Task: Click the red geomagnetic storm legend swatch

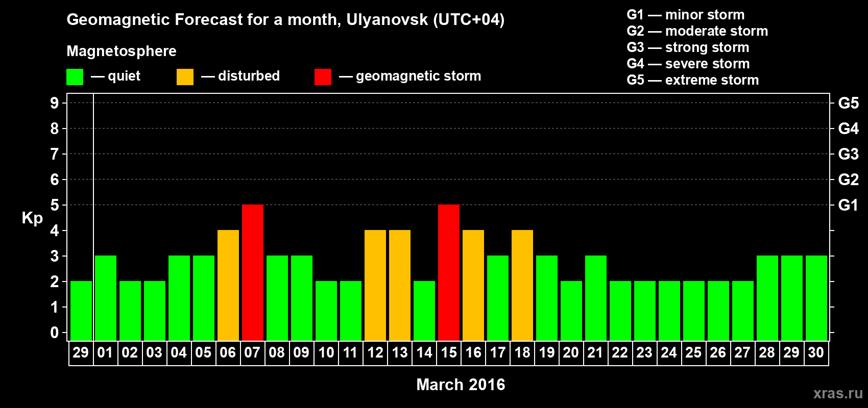Action: click(323, 77)
